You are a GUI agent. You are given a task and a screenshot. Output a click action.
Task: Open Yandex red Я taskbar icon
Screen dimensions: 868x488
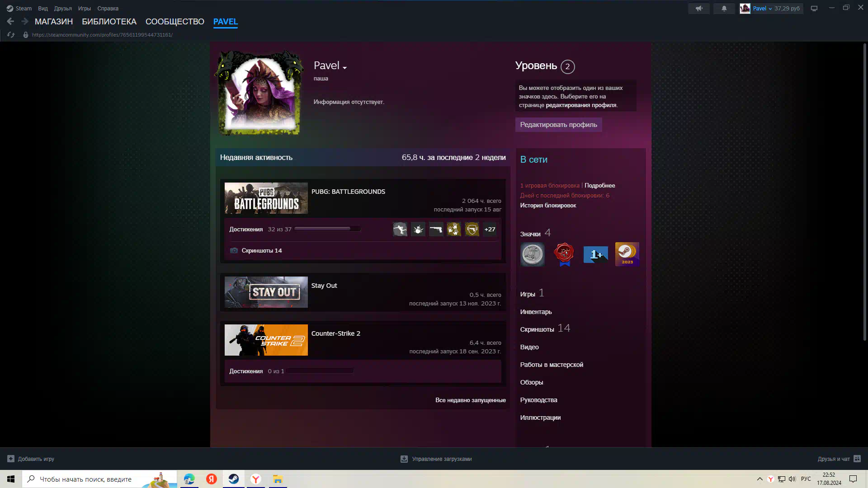tap(212, 479)
